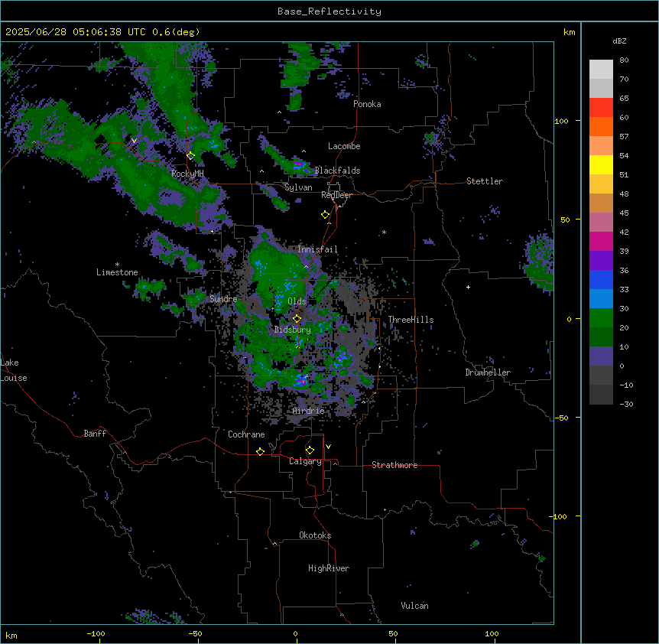Click the RockyMH label
Screen dimensions: 659x644
point(187,174)
